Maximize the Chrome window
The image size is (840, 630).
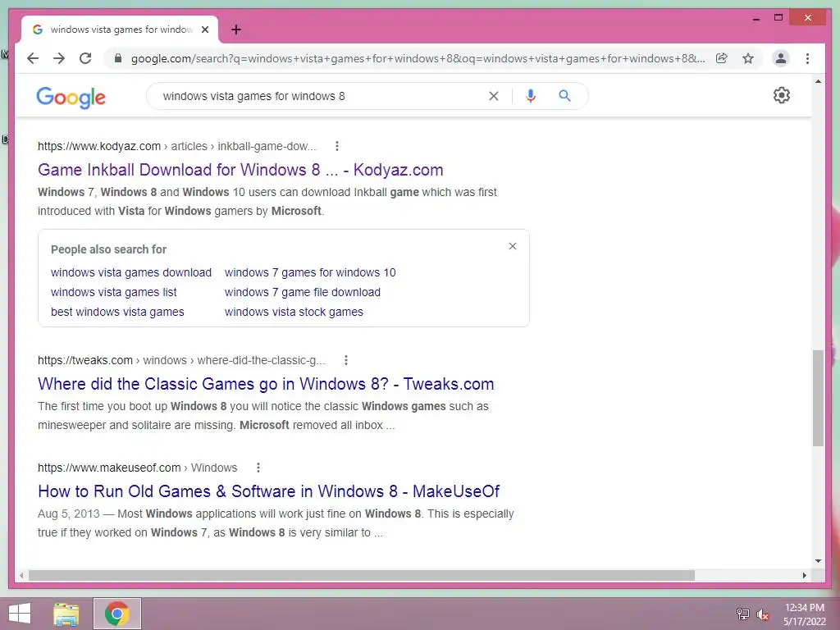[778, 18]
